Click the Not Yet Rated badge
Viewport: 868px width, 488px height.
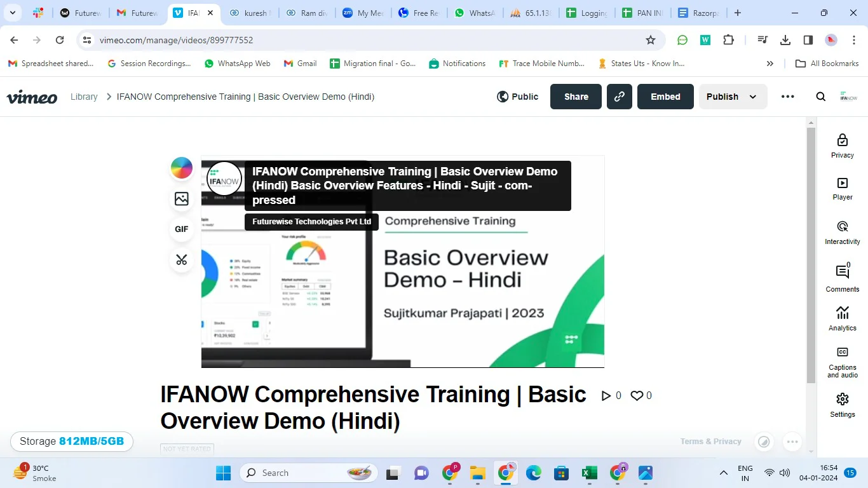pyautogui.click(x=187, y=449)
